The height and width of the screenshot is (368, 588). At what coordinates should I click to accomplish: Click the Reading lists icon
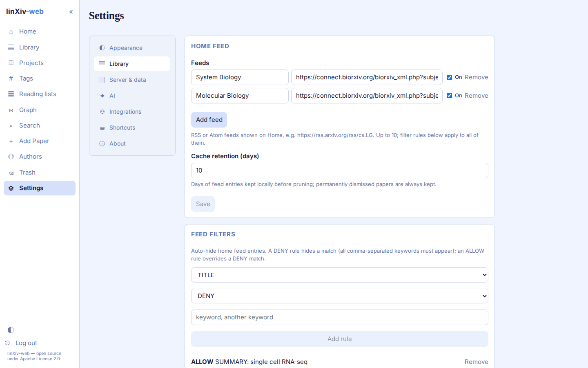click(x=11, y=94)
